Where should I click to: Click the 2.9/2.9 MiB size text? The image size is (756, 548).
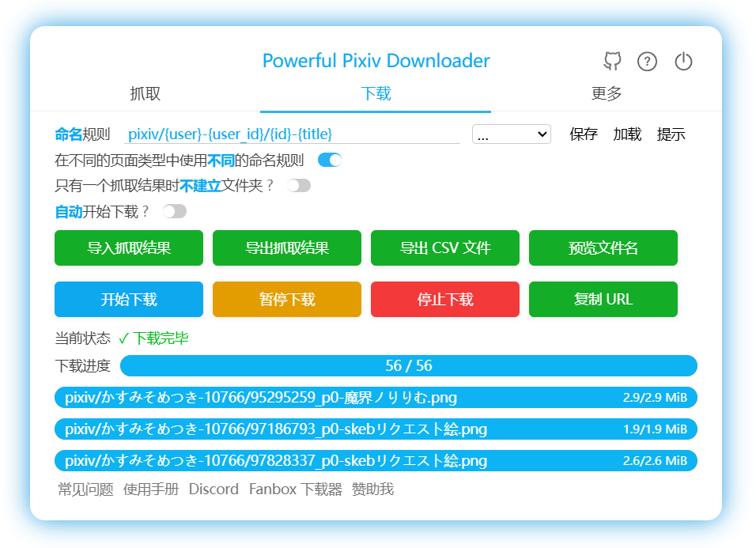[x=655, y=398]
